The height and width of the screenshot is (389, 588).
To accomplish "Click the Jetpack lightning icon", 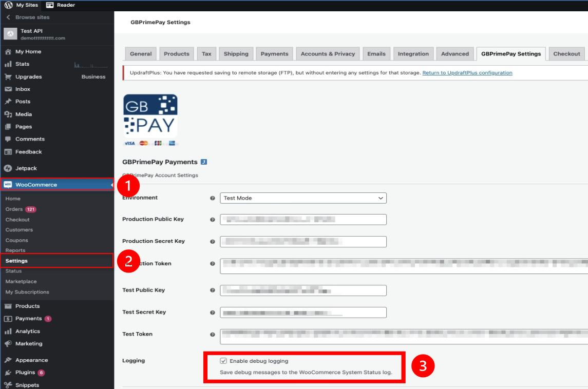I will tap(8, 168).
